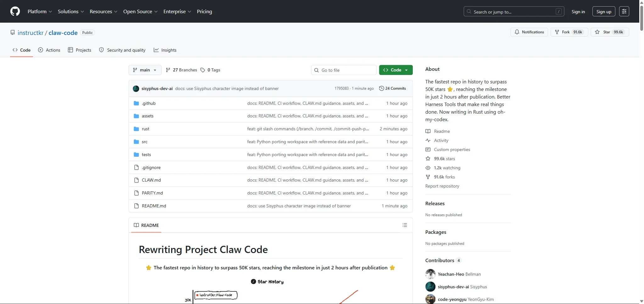
Task: Click the GitHub logo icon
Action: (15, 11)
